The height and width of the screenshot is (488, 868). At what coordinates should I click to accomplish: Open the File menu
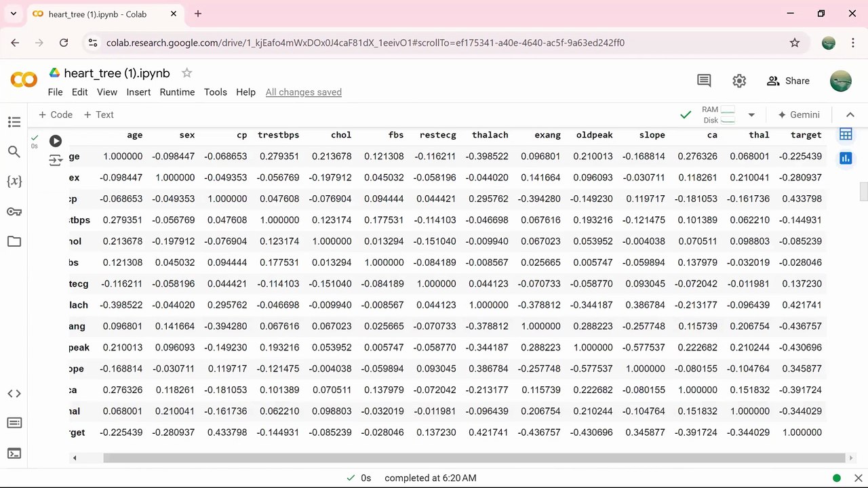coord(55,92)
